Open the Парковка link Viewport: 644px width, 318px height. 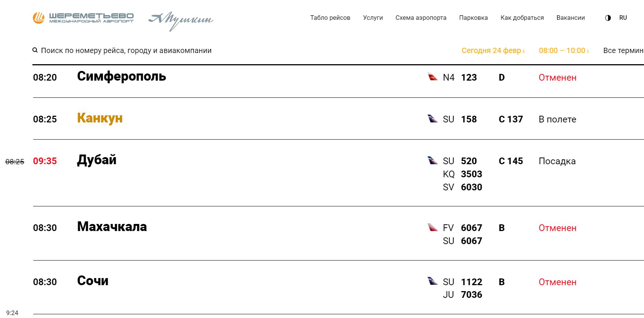[473, 18]
